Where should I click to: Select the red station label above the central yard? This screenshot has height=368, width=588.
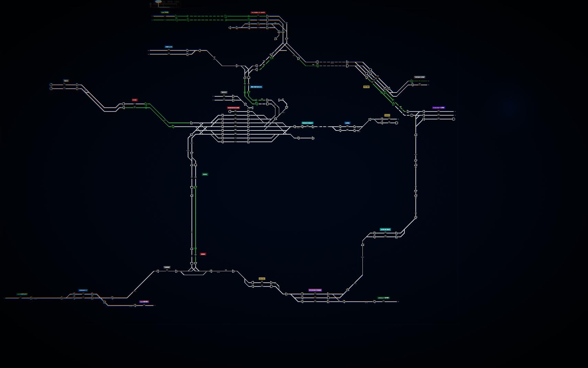coord(233,108)
